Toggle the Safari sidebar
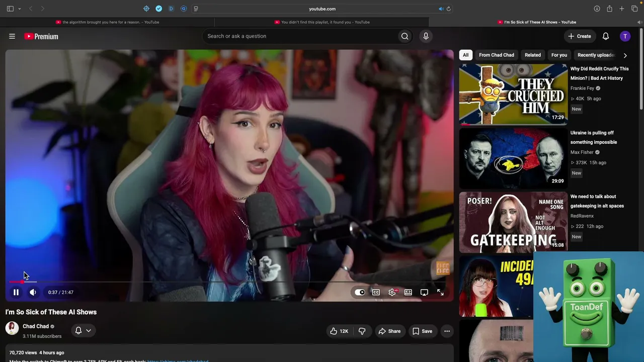 tap(10, 9)
